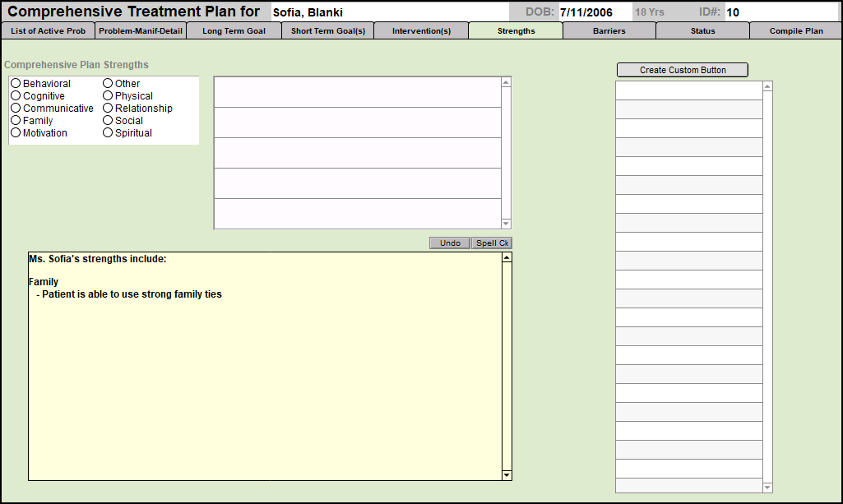Go to the Long Term Goal tab
843x504 pixels.
(234, 31)
